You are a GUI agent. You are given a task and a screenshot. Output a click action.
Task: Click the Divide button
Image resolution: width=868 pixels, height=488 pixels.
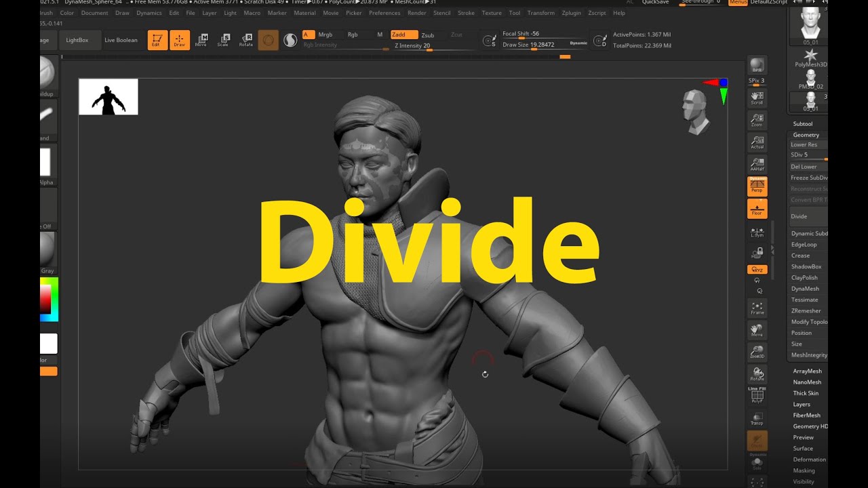pos(808,217)
